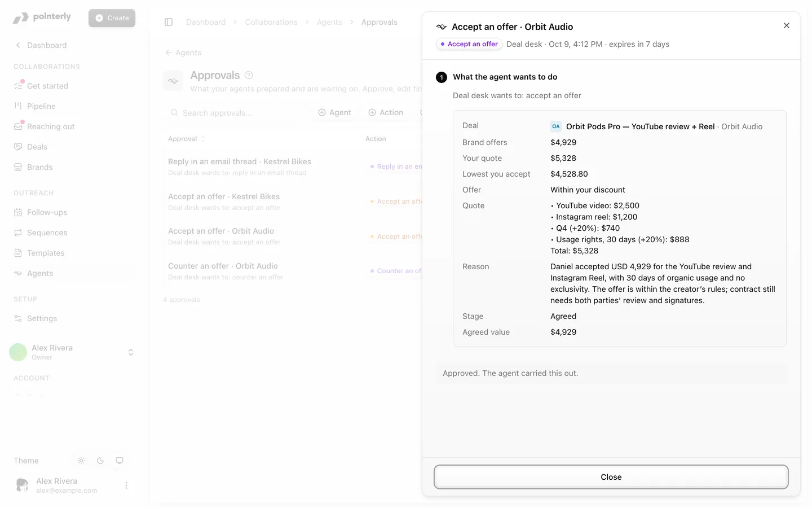The height and width of the screenshot is (508, 812).
Task: Click the wave icon beside panel title
Action: pyautogui.click(x=442, y=27)
